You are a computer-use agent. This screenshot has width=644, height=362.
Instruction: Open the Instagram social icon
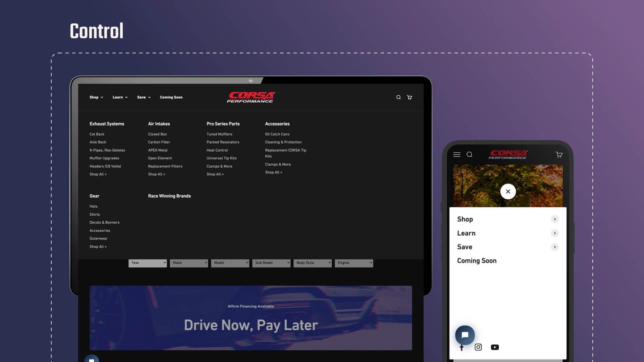tap(478, 347)
